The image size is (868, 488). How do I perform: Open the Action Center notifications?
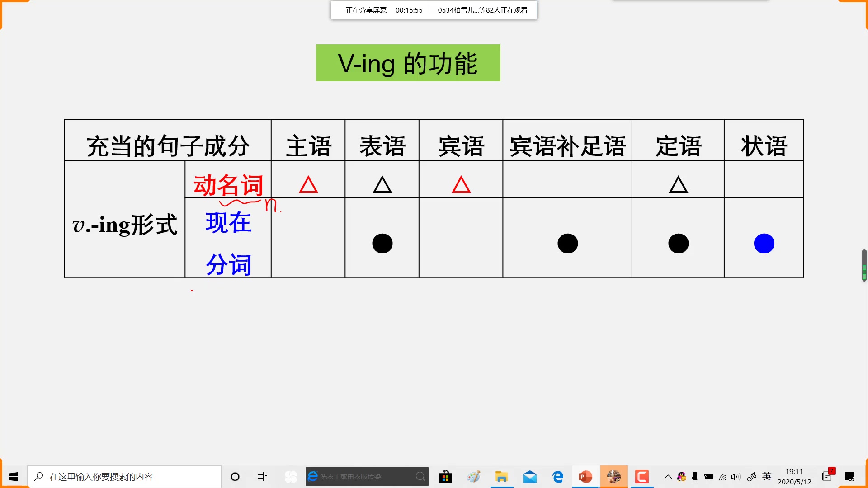pyautogui.click(x=849, y=477)
